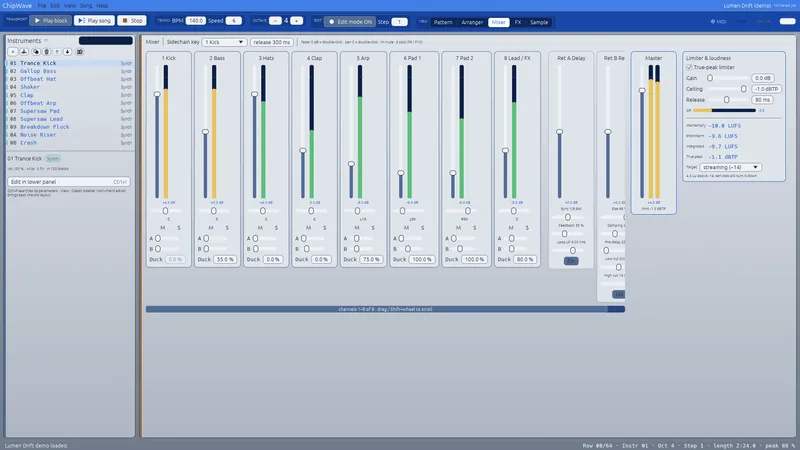Image resolution: width=800 pixels, height=450 pixels.
Task: Click the 2 Bass Duck 55.0 % field
Action: tap(225, 259)
